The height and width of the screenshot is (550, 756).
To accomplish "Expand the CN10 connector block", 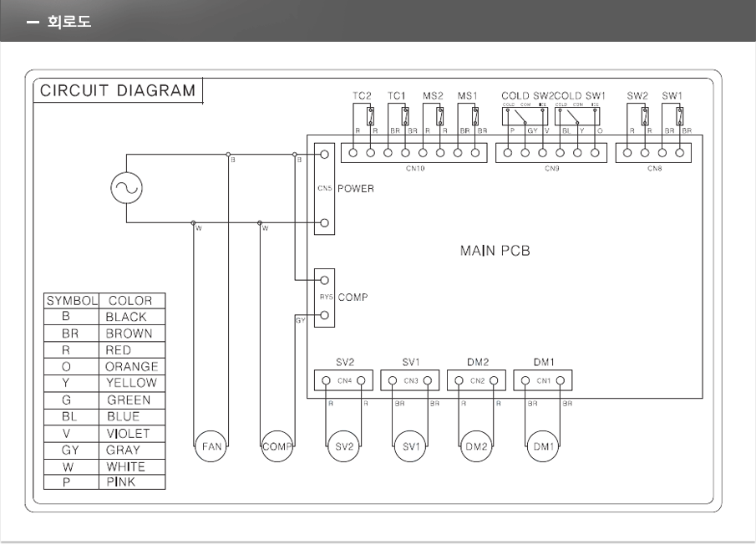I will [415, 153].
